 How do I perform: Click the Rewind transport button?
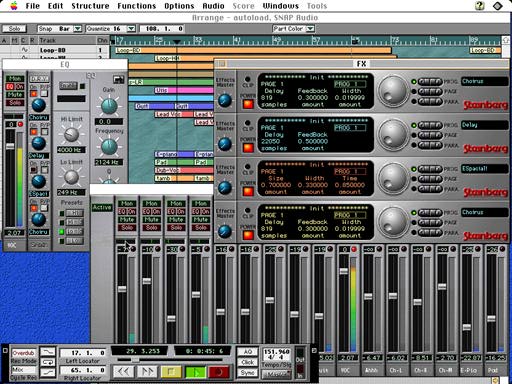pyautogui.click(x=123, y=371)
